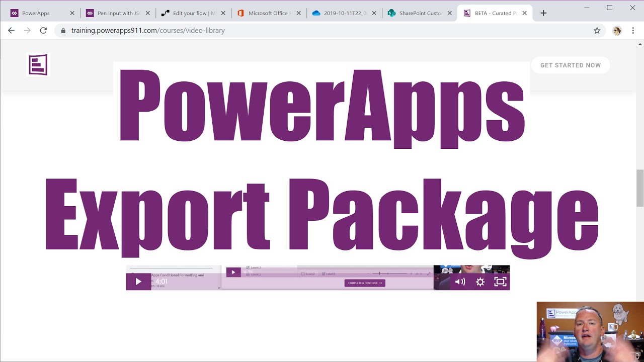Enter fullscreen video mode

[500, 282]
